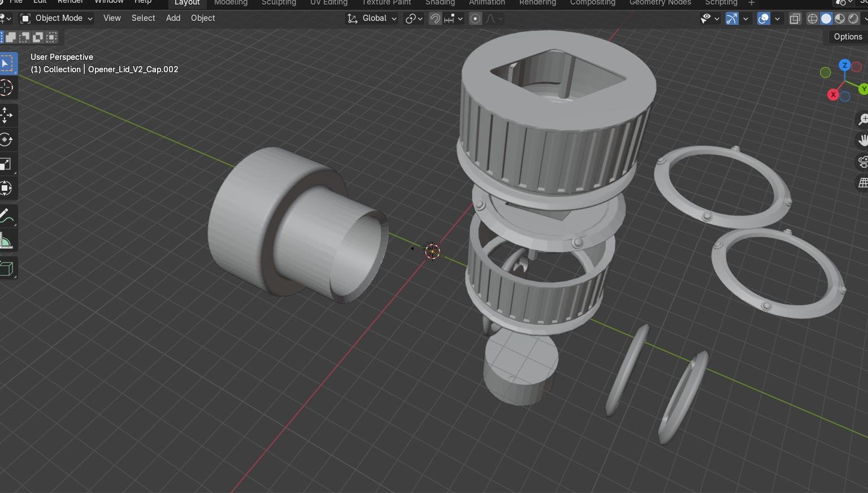Switch to Rendered shading
The image size is (868, 493).
tap(853, 19)
